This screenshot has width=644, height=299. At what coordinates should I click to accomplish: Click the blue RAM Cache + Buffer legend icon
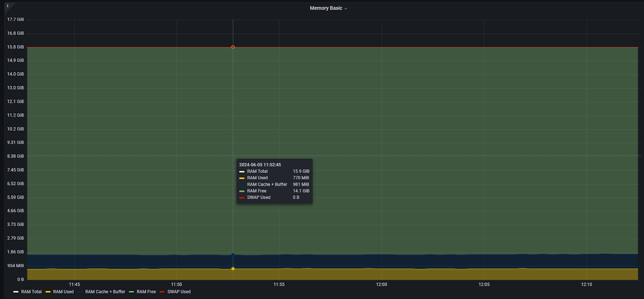tap(80, 292)
